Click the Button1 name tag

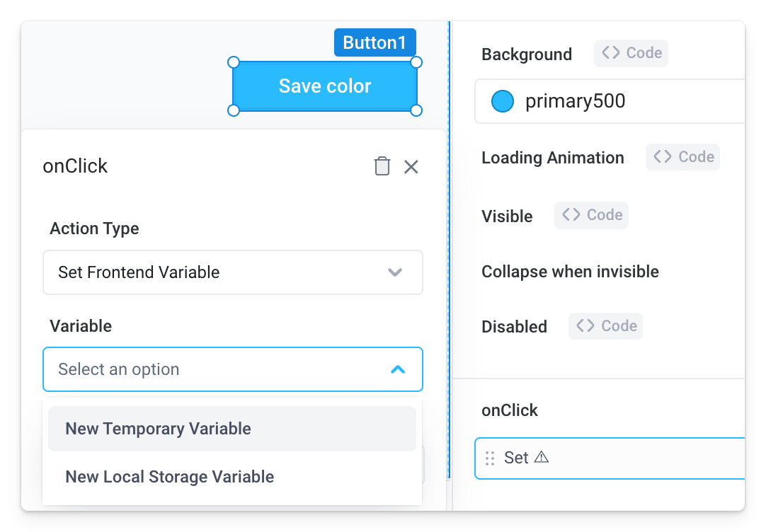[x=375, y=42]
